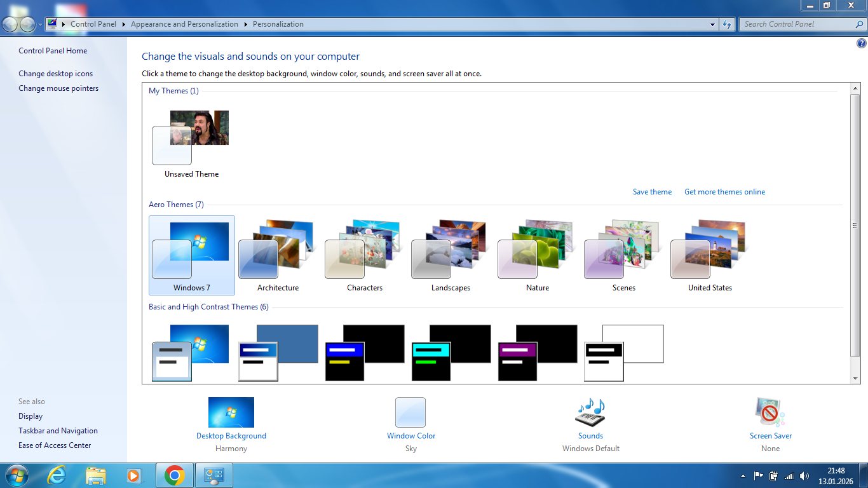The width and height of the screenshot is (868, 488).
Task: Launch Internet Explorer from taskbar
Action: pos(57,475)
